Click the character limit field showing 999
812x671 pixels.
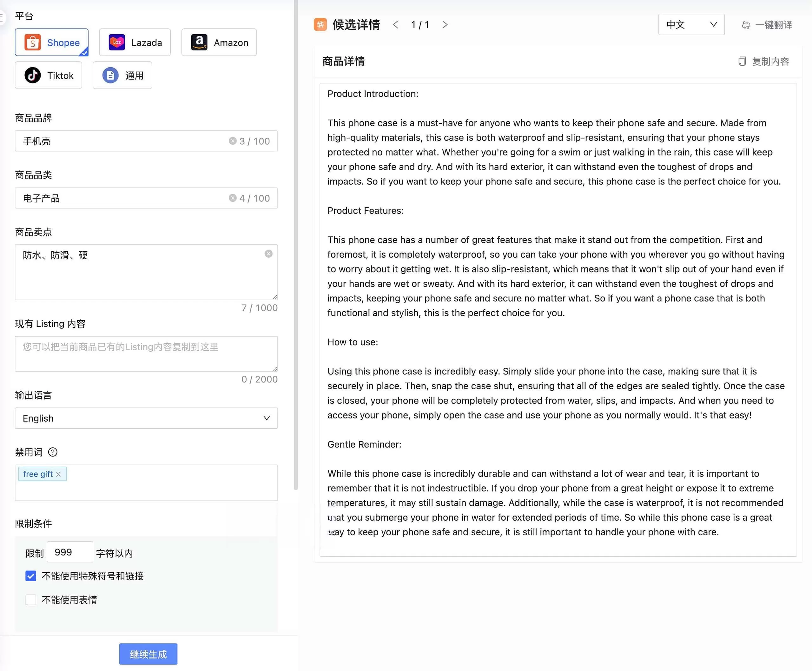[69, 552]
